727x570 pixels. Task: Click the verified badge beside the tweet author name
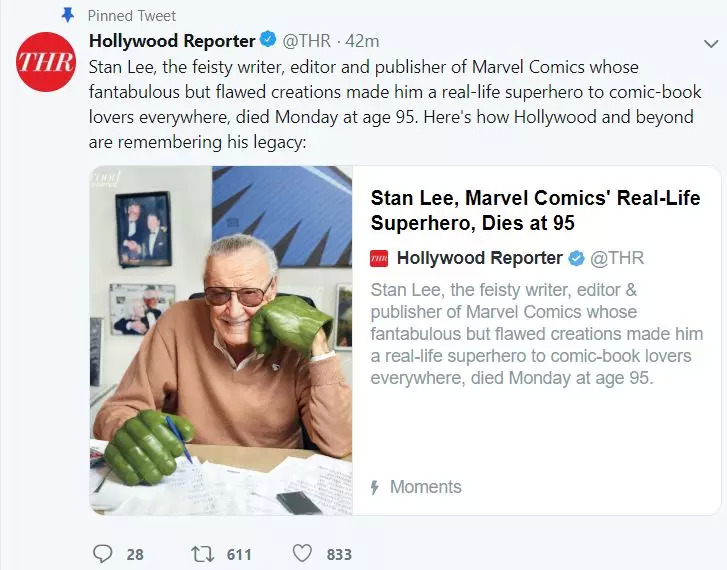[x=267, y=41]
